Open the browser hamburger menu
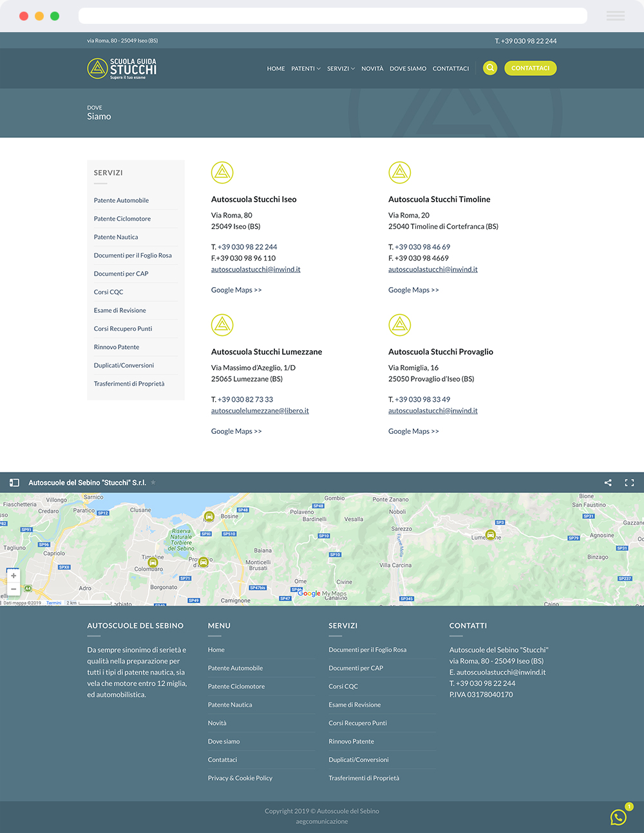This screenshot has height=833, width=644. coord(616,16)
